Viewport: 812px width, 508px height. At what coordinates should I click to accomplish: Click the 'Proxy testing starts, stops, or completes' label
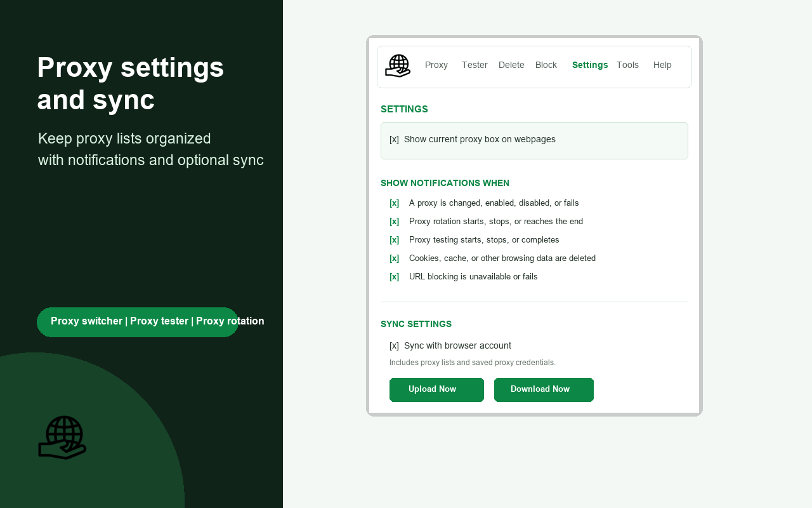click(484, 240)
